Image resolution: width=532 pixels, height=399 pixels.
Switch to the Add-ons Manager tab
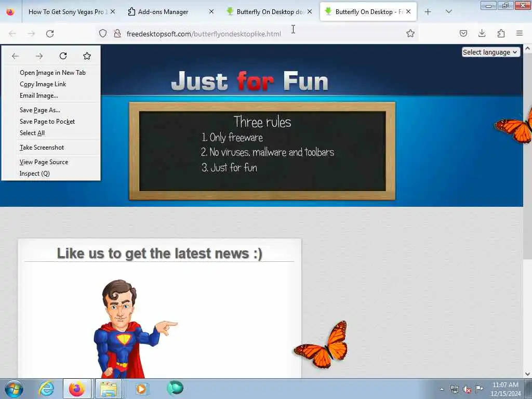coord(163,12)
